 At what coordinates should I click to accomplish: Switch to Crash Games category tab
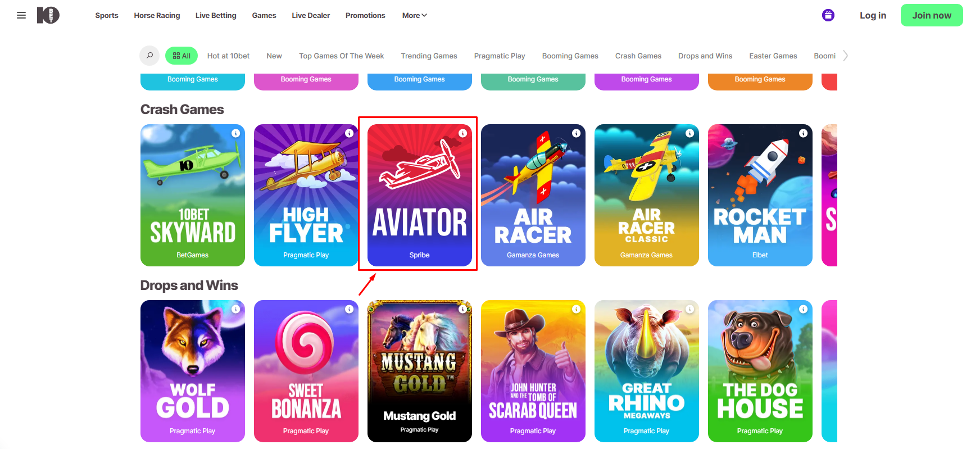click(638, 56)
